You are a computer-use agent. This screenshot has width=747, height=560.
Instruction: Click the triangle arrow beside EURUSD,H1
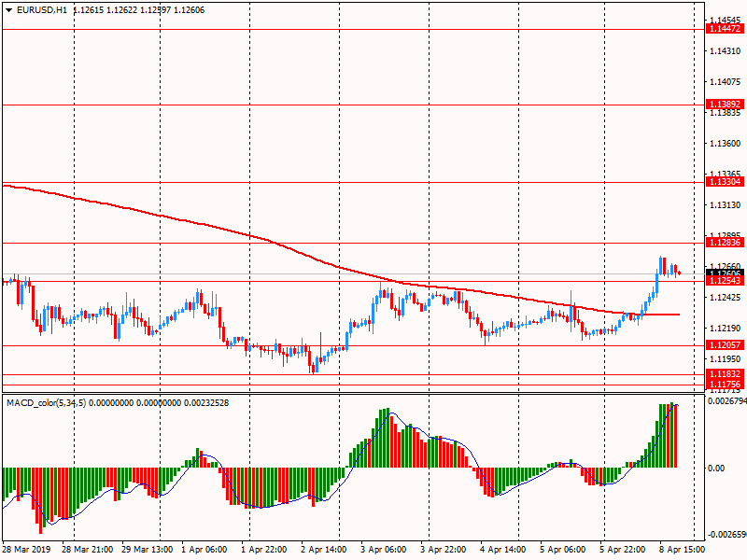tap(7, 9)
